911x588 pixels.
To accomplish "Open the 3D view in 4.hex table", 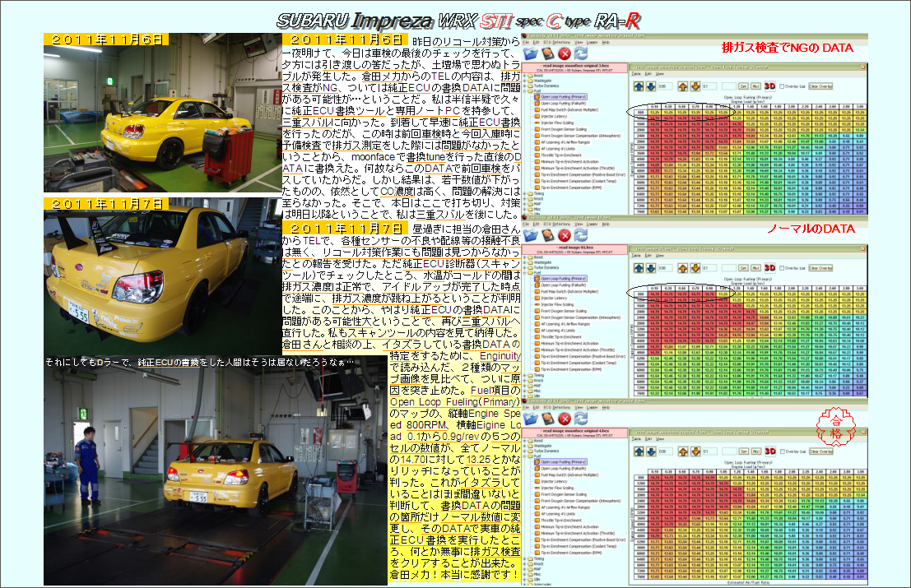I will coord(769,451).
